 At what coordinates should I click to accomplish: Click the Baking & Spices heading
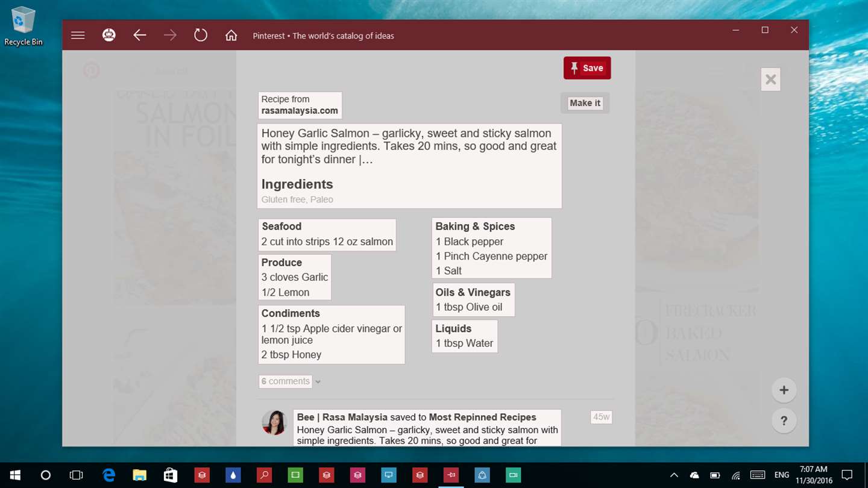point(475,227)
